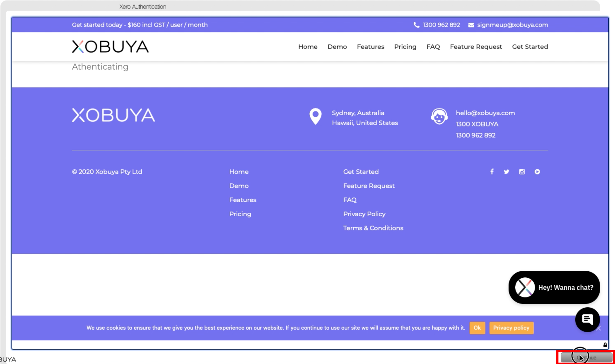
Task: Open Features in the top navigation
Action: (370, 47)
